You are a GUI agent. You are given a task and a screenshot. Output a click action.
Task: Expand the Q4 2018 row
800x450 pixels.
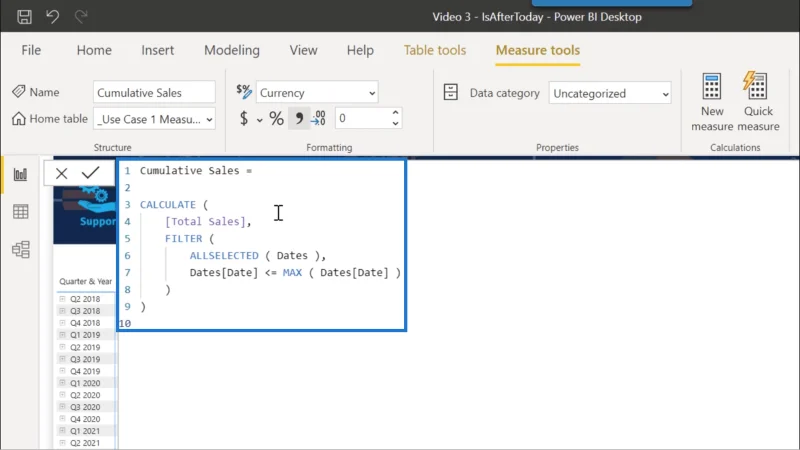click(62, 322)
